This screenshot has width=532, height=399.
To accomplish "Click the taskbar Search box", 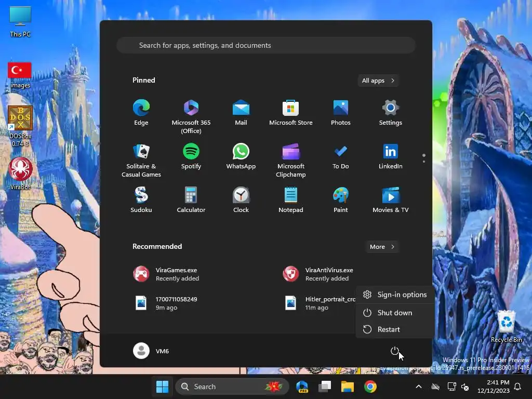I will coord(232,387).
